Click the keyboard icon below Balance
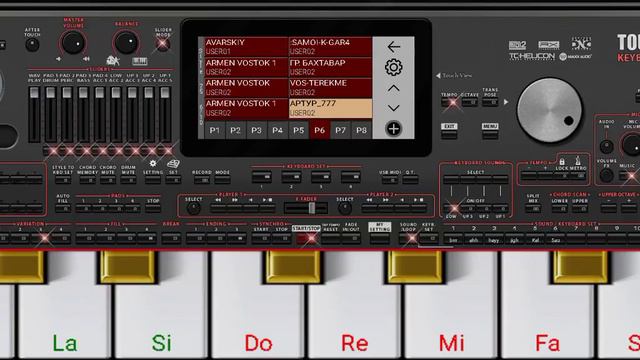Screen dimensions: 640x360 tap(140, 61)
